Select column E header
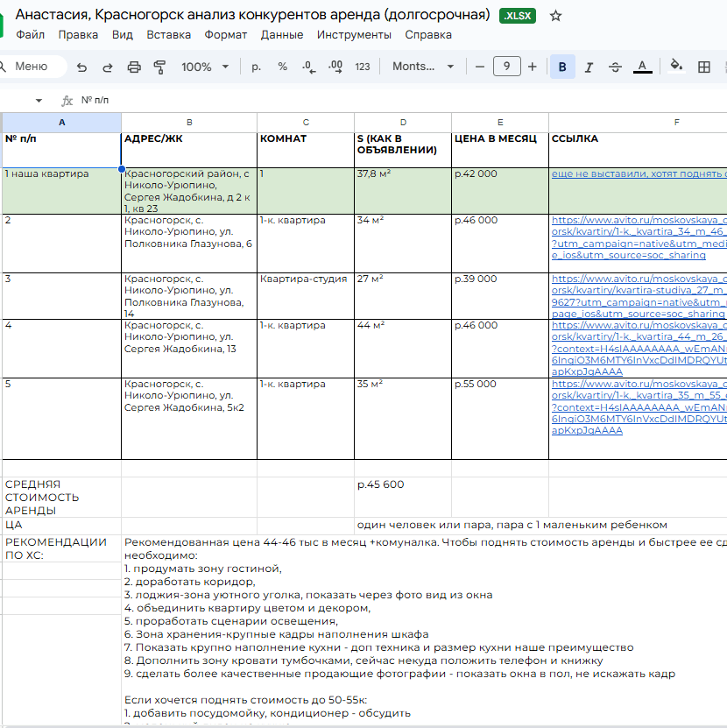Image resolution: width=727 pixels, height=728 pixels. point(500,123)
